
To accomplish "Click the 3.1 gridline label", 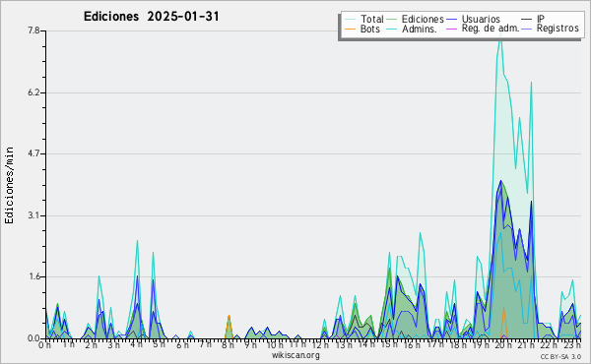I will (33, 215).
